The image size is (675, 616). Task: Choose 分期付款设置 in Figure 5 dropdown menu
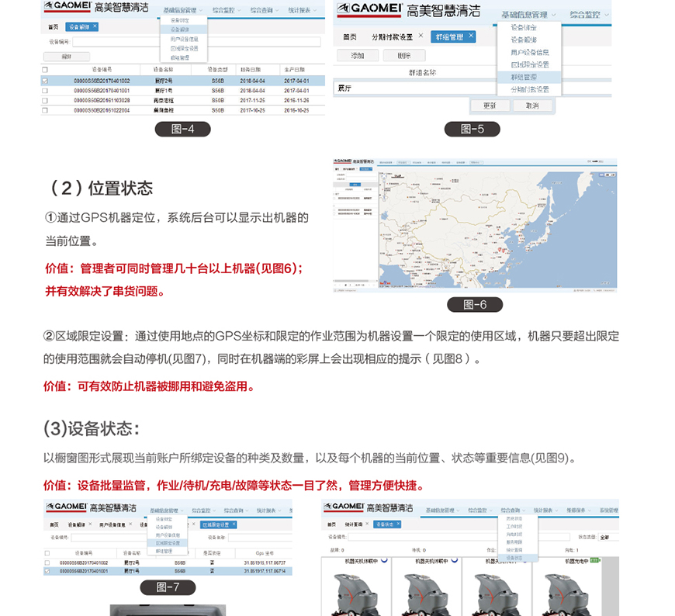[x=529, y=89]
